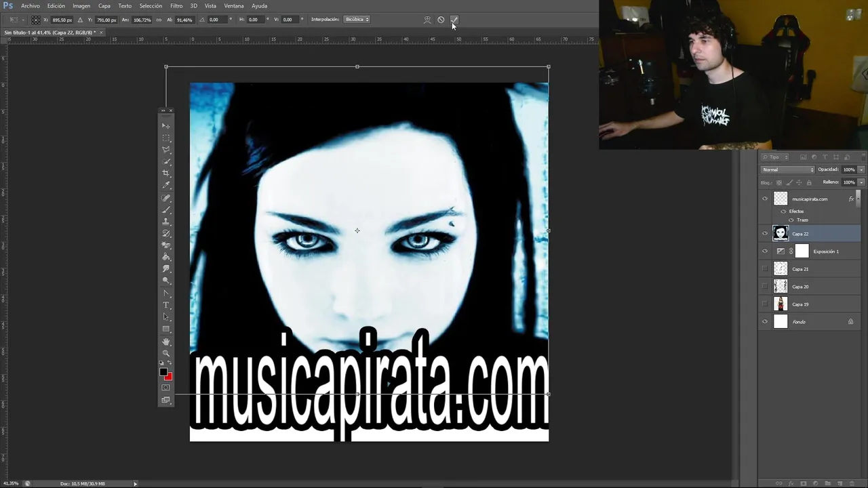868x488 pixels.
Task: Select the Rectangle shape tool
Action: click(166, 329)
